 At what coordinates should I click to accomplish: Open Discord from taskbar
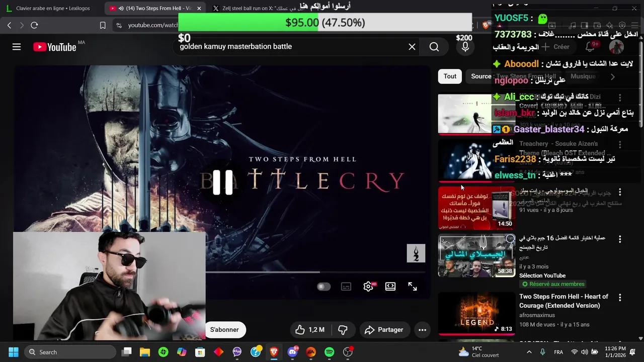pyautogui.click(x=292, y=352)
